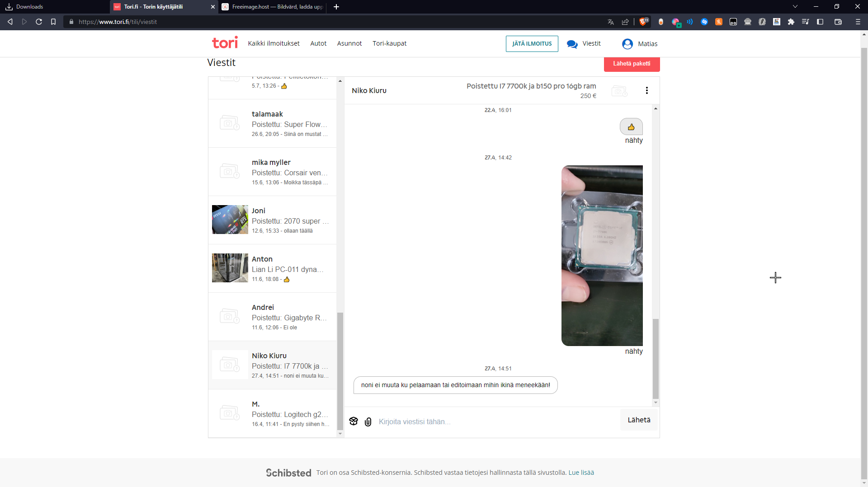Open the talamaak conversation
This screenshot has width=868, height=487.
[272, 123]
